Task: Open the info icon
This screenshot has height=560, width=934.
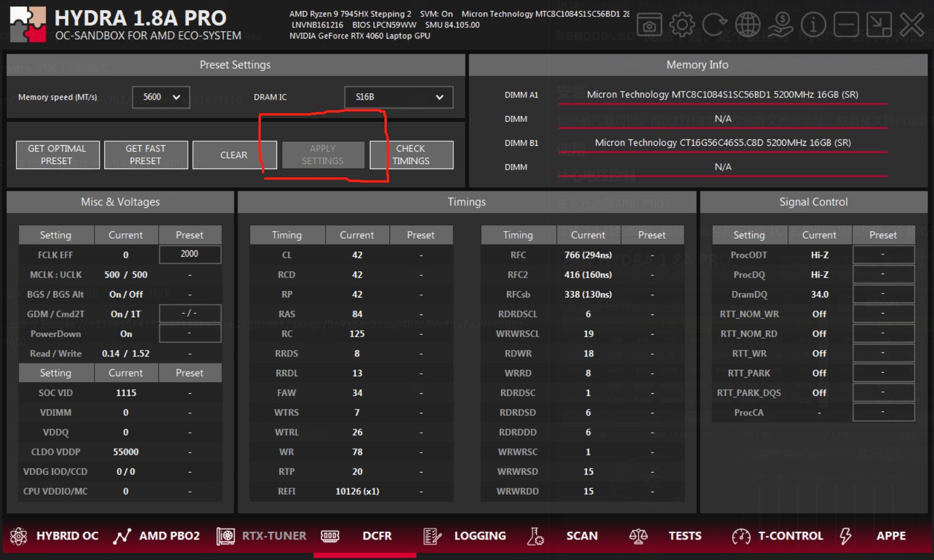Action: (813, 25)
